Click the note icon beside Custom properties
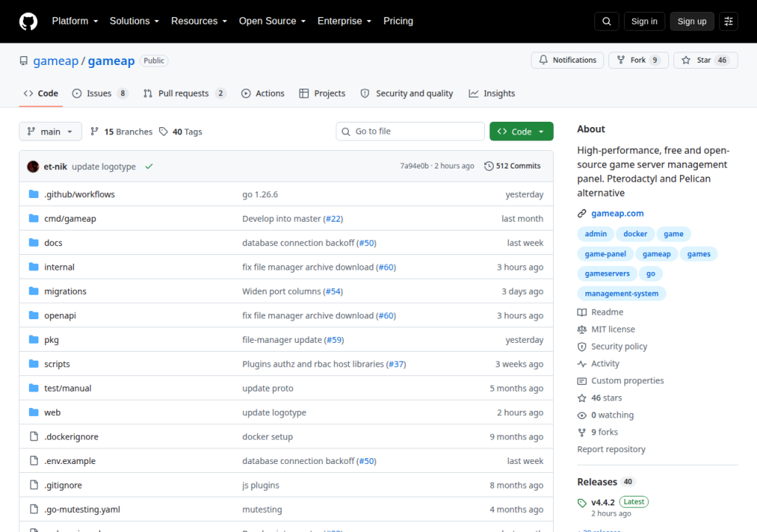757x532 pixels. (583, 381)
